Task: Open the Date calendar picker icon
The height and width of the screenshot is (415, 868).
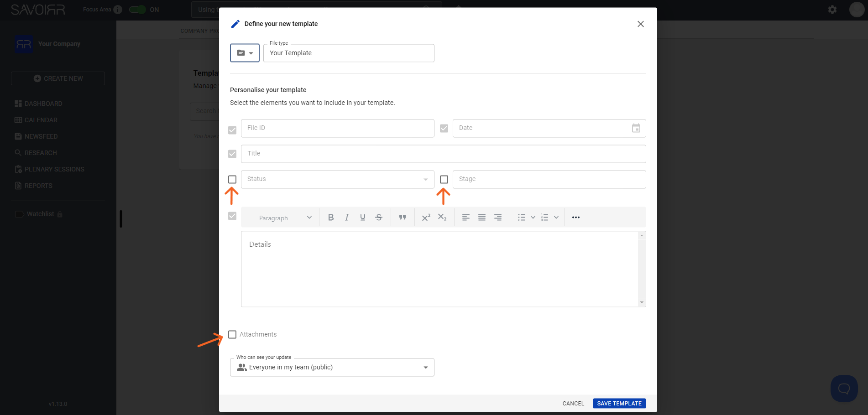Action: 636,128
